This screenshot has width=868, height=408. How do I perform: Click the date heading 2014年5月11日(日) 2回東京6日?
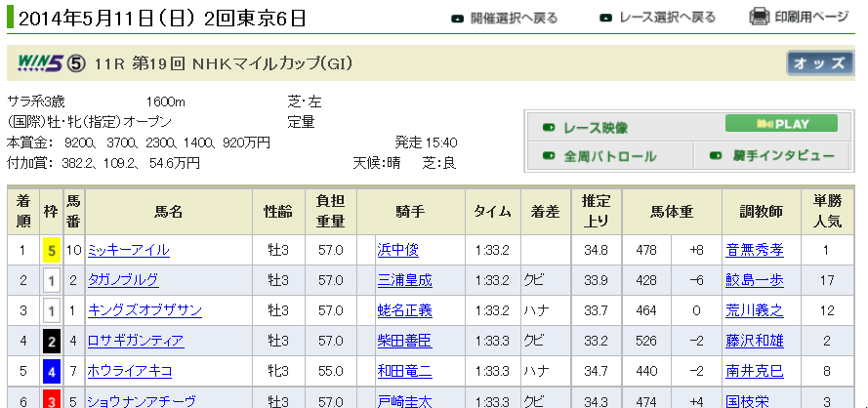point(161,19)
